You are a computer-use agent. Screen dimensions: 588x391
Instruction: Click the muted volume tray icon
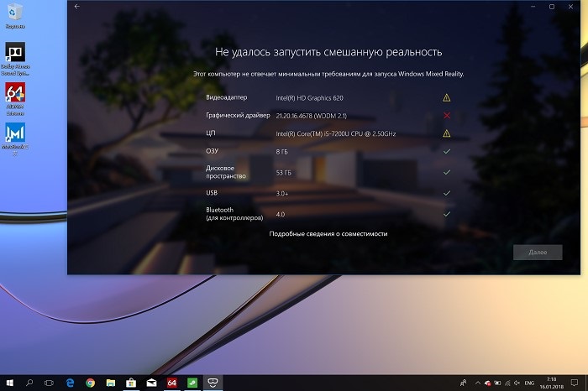point(517,383)
